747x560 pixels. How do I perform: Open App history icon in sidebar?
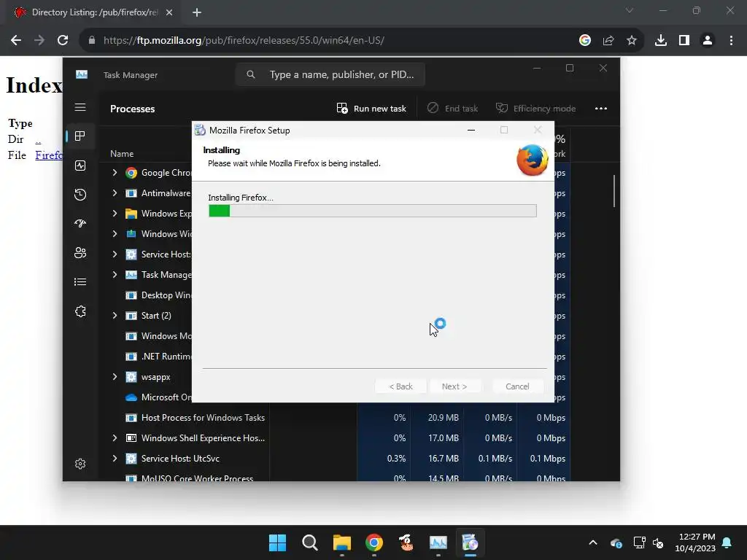coord(80,194)
